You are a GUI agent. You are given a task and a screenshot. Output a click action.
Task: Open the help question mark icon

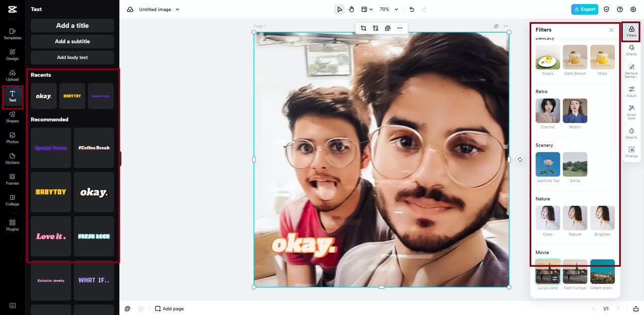click(x=620, y=9)
